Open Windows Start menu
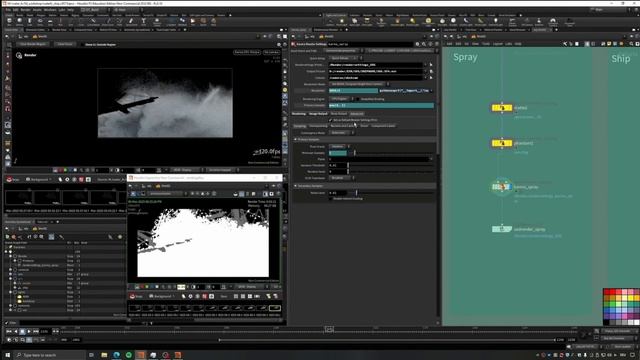Viewport: 640px width, 360px height. click(x=7, y=355)
